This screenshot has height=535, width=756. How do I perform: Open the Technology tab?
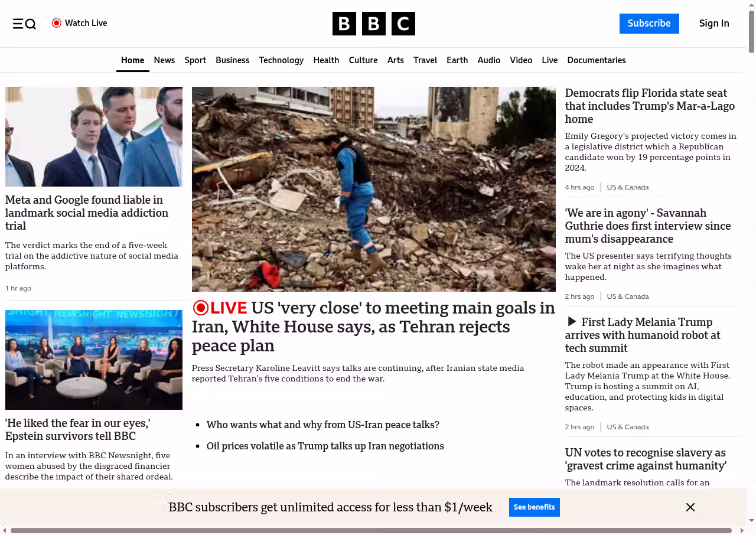point(281,60)
